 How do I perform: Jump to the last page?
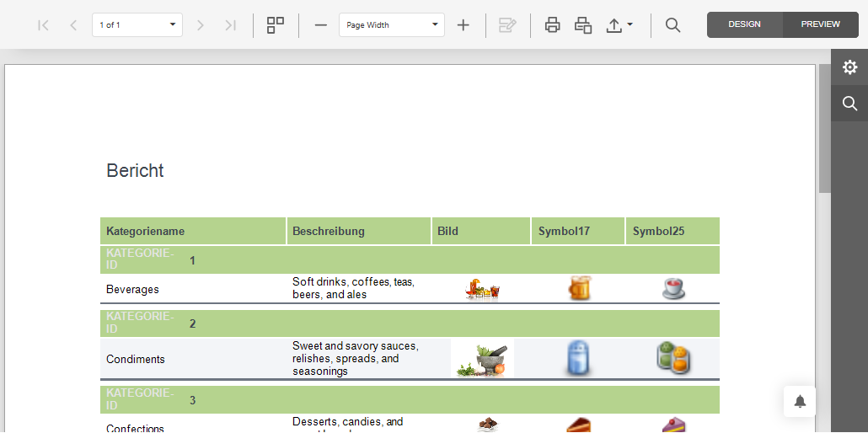click(x=230, y=25)
